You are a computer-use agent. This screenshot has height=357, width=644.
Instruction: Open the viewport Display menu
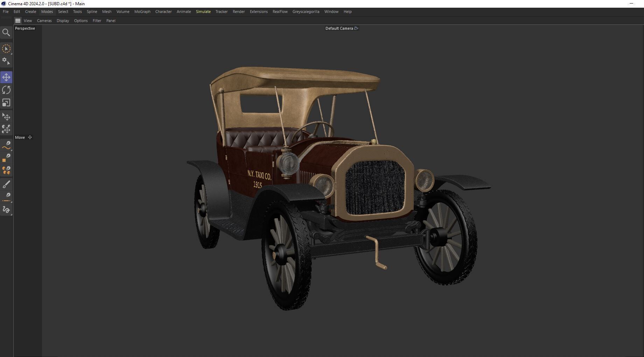tap(63, 21)
